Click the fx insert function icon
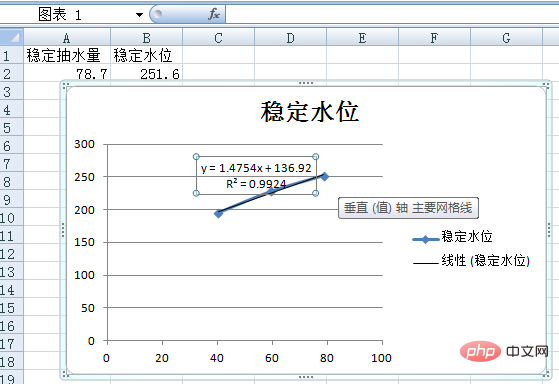Screen dimensions: 559x384 (214, 14)
